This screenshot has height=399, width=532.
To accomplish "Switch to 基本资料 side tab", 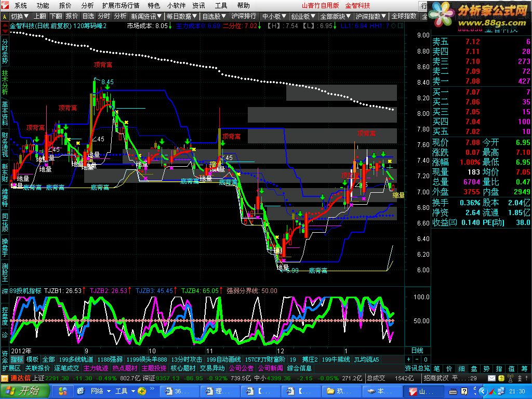I will tap(5, 114).
